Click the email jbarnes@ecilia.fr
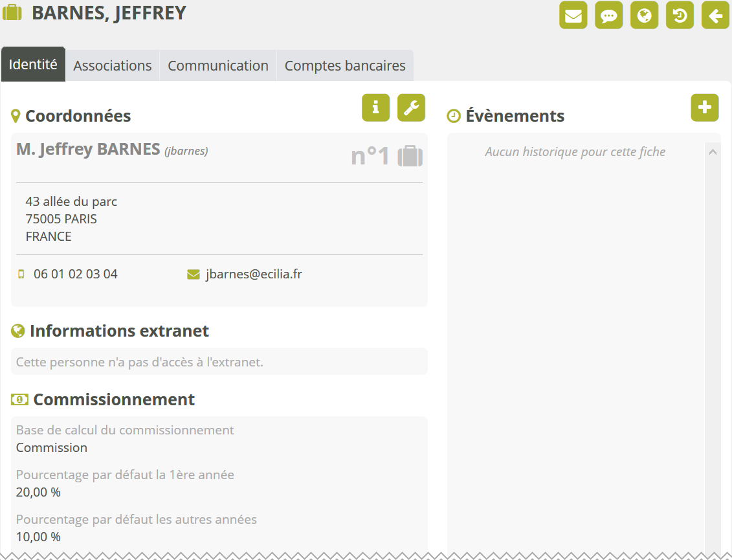The height and width of the screenshot is (560, 732). point(254,274)
